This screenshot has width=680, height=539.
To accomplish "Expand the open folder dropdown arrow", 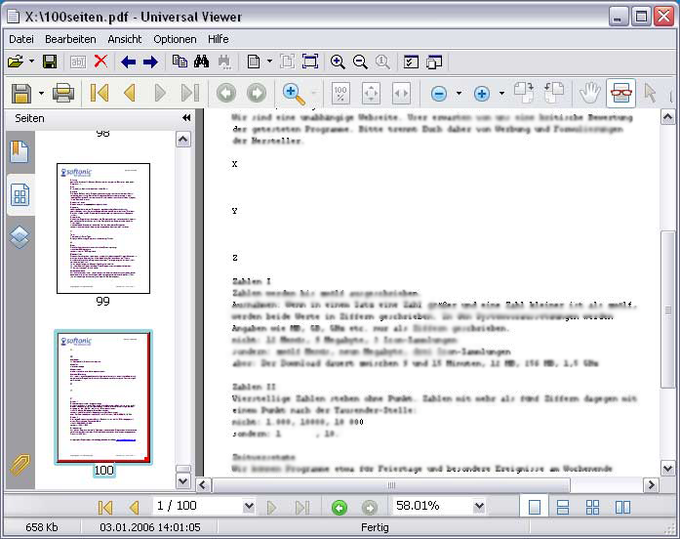I will point(32,62).
